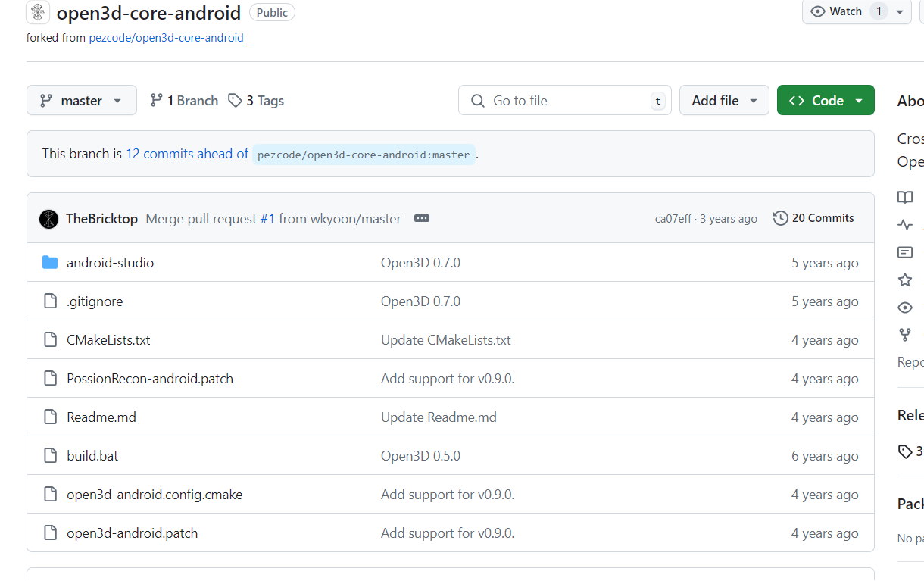Click the fork icon in sidebar
This screenshot has height=581, width=924.
905,334
